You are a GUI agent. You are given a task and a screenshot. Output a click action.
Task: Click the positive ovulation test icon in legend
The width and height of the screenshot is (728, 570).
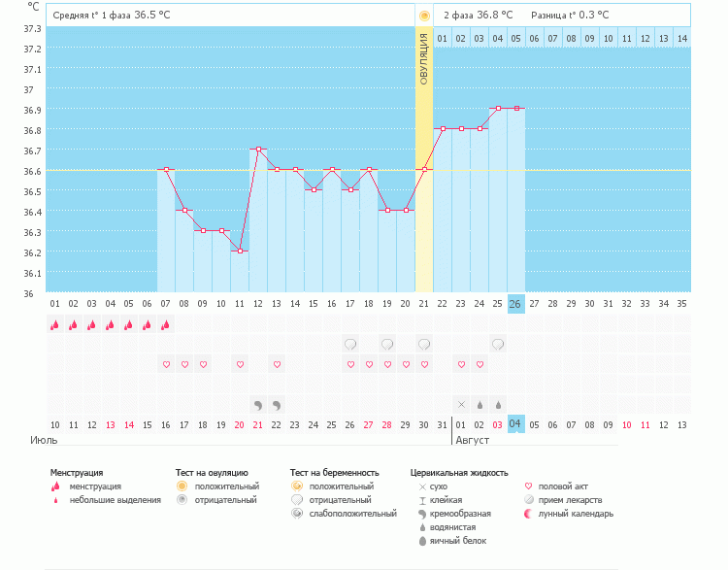point(182,486)
